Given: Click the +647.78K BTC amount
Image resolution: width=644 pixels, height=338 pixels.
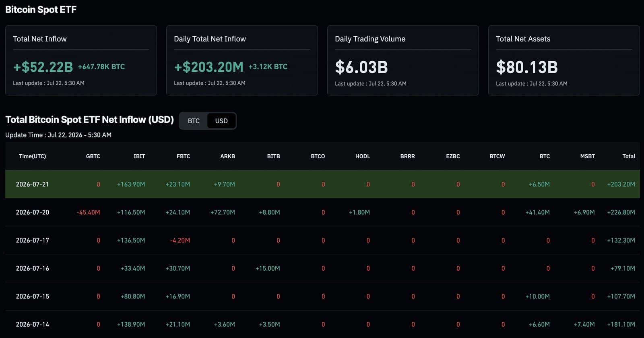Looking at the screenshot, I should 101,67.
